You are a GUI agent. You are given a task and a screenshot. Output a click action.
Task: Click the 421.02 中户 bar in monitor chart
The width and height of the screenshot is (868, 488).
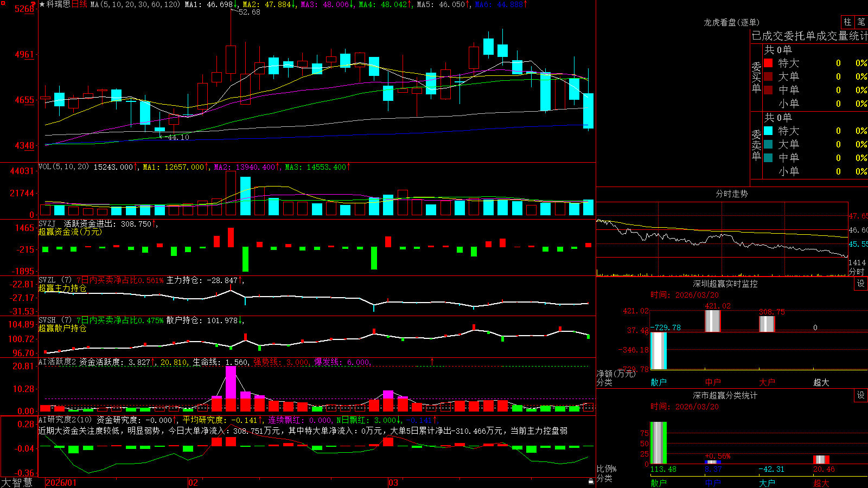[713, 321]
